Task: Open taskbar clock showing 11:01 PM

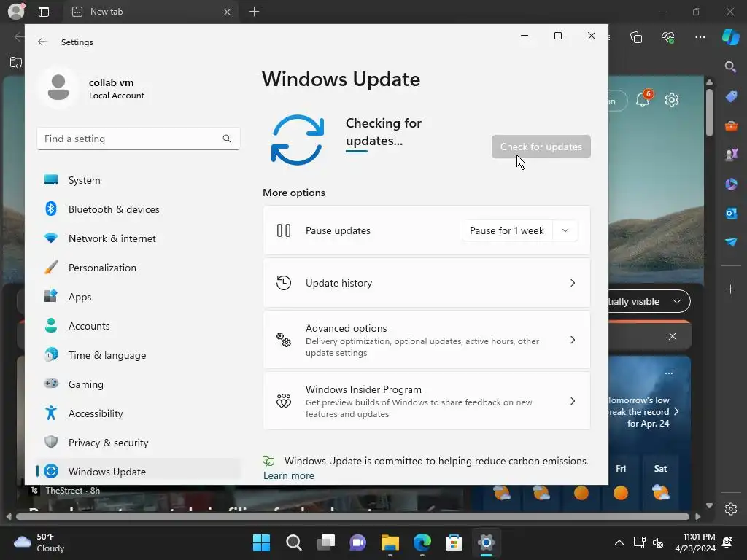Action: coord(695,542)
